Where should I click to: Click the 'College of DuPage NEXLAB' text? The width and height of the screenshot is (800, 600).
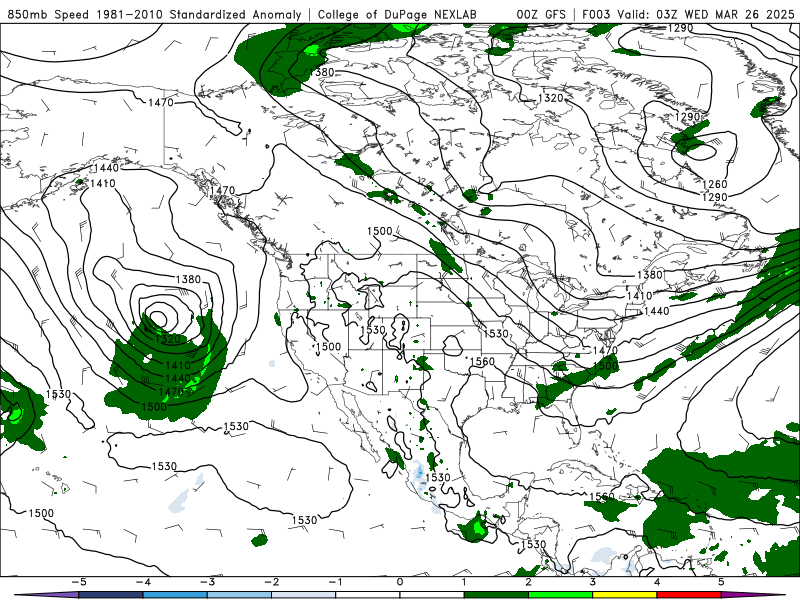coord(397,15)
